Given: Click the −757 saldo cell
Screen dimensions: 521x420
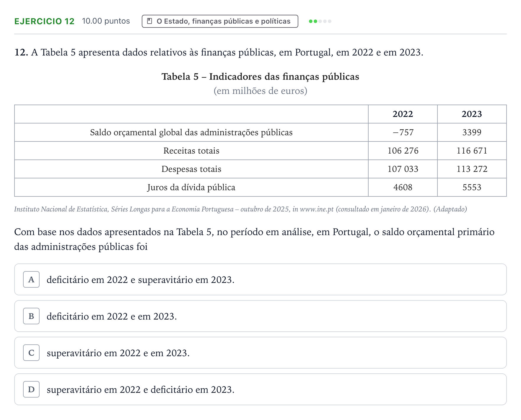Looking at the screenshot, I should tap(403, 132).
